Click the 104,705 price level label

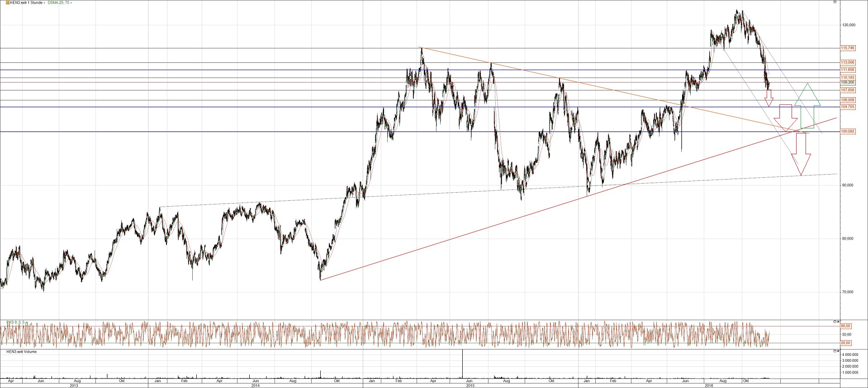pos(847,107)
